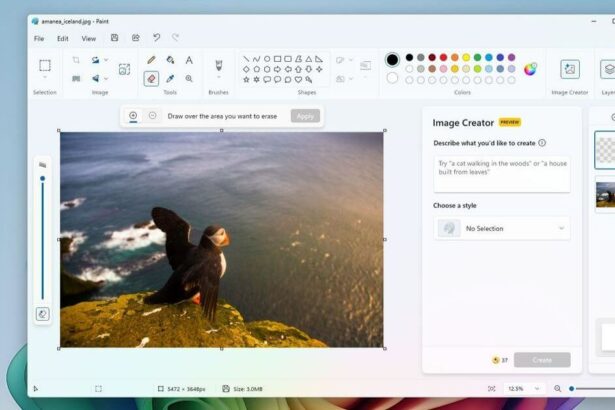Image resolution: width=615 pixels, height=410 pixels.
Task: Switch to add area erase mode
Action: click(x=133, y=115)
